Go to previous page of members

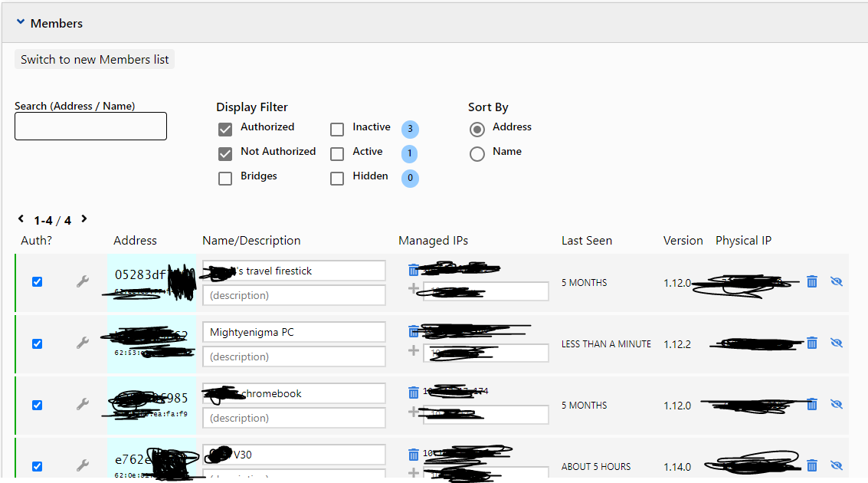[x=21, y=219]
